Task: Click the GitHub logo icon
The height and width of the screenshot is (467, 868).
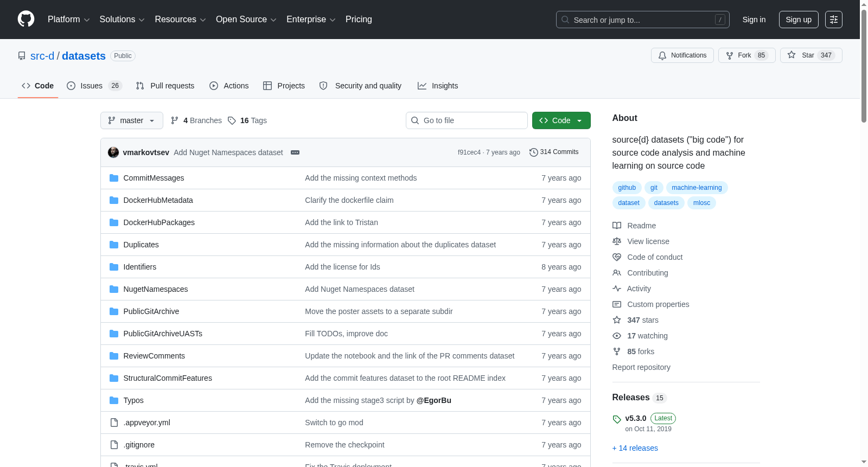Action: pyautogui.click(x=26, y=20)
